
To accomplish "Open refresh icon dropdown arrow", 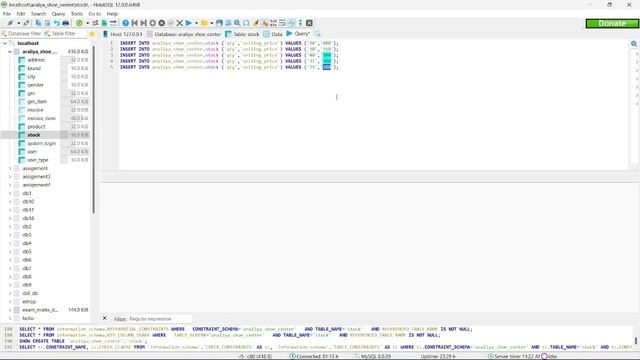I will click(x=88, y=23).
